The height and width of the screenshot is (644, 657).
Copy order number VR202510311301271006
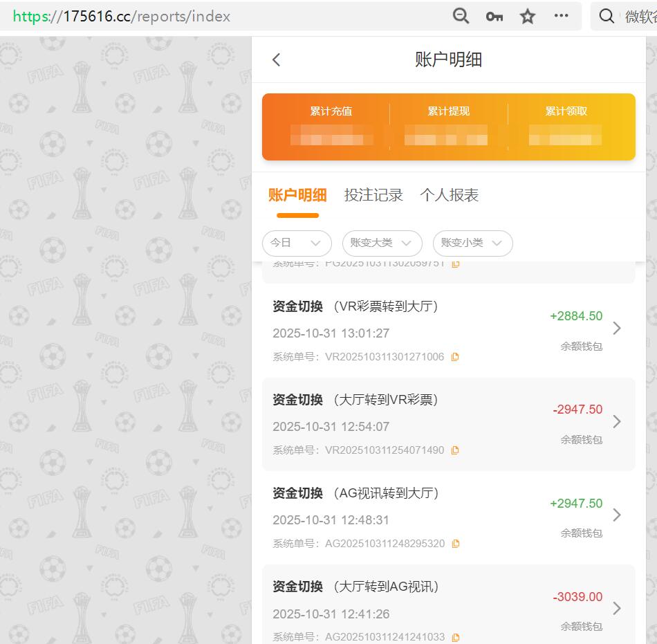click(454, 357)
